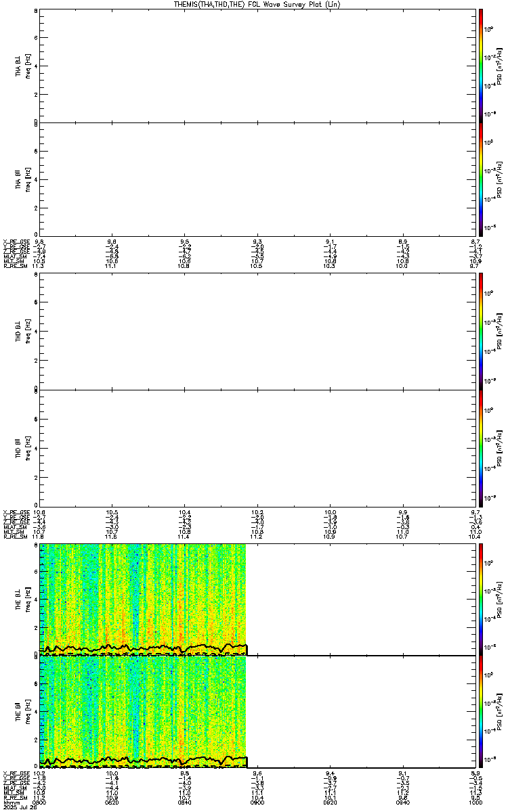Click the THD BII panel axis label
Image resolution: width=508 pixels, height=812 pixels.
tap(23, 447)
